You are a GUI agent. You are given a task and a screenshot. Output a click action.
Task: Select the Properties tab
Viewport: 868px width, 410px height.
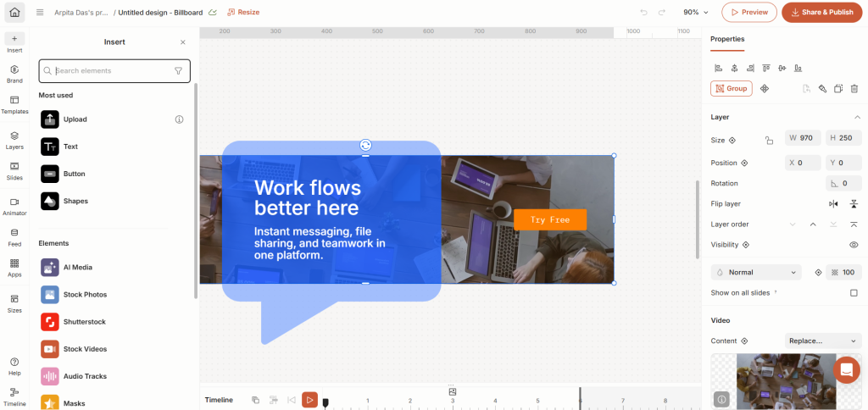pos(727,39)
